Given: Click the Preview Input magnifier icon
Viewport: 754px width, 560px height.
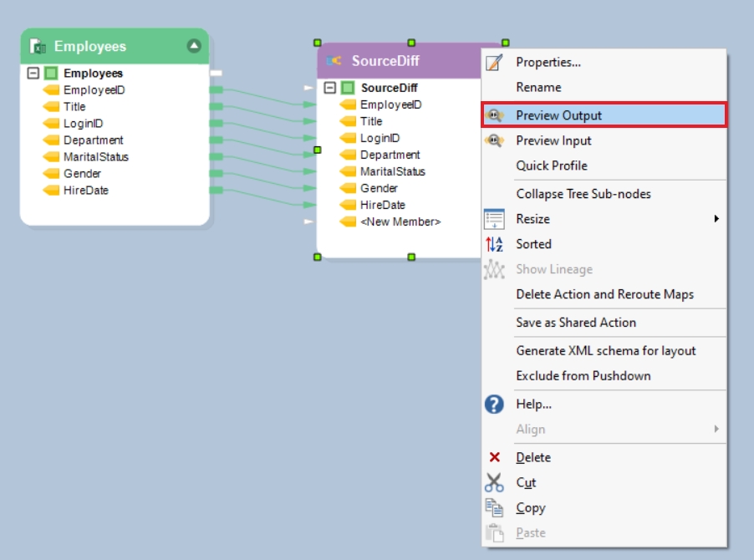Looking at the screenshot, I should (494, 140).
